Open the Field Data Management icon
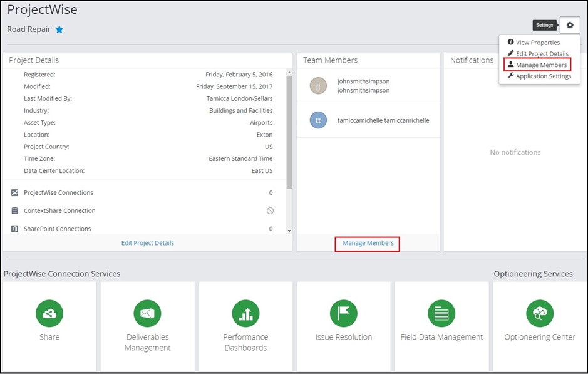The width and height of the screenshot is (588, 374). coord(441,313)
